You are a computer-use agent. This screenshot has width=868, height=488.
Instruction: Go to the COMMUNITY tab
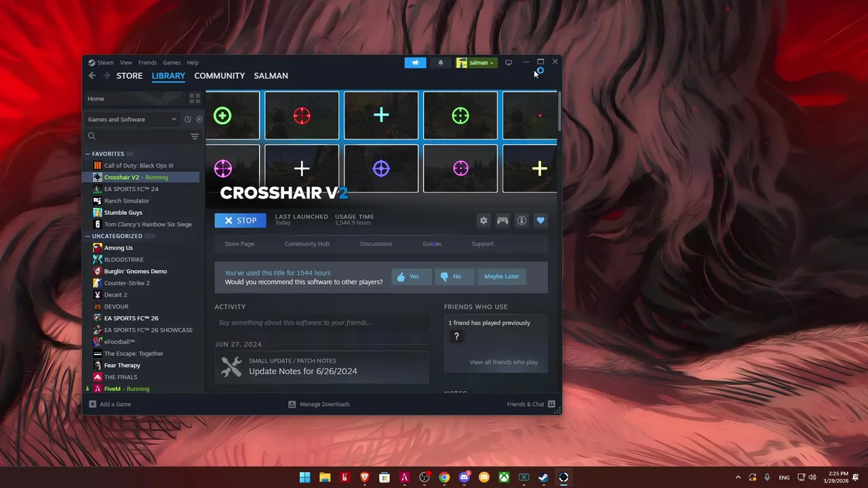(x=219, y=76)
